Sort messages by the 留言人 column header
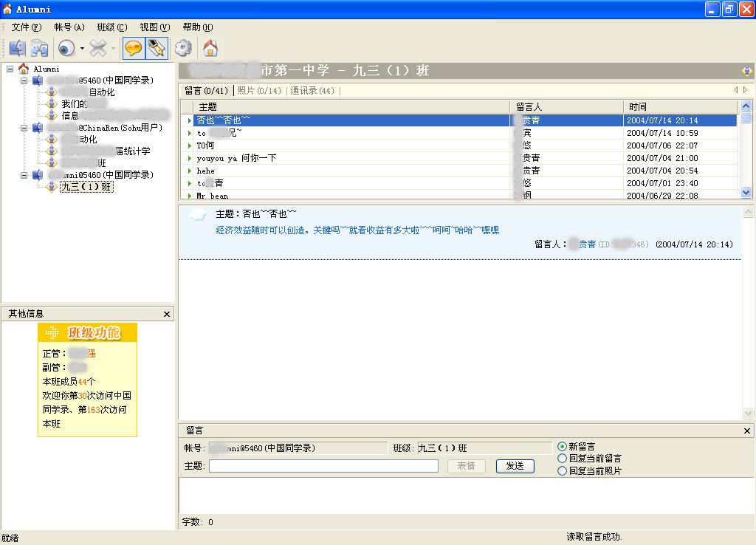Screen dimensions: 756x545 click(x=567, y=106)
